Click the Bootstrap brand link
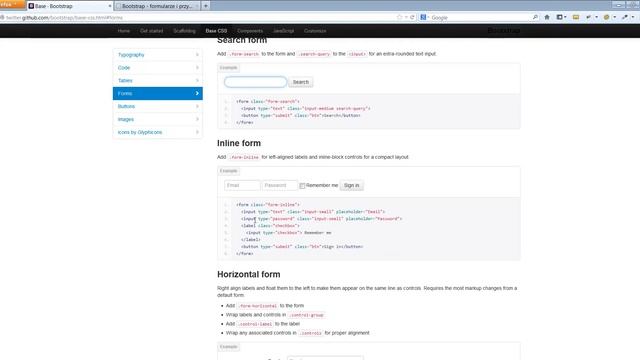 tap(504, 31)
